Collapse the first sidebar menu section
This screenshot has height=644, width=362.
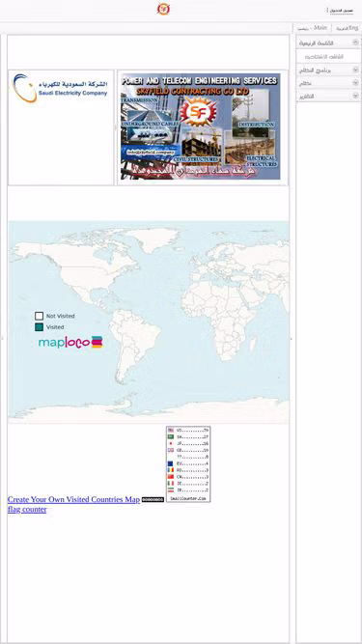[328, 42]
